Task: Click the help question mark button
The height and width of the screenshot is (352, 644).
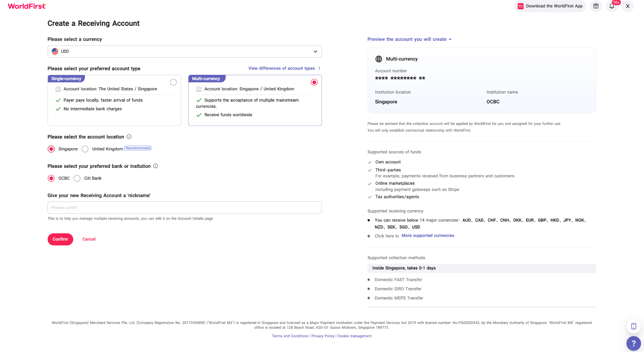Action: tap(633, 343)
